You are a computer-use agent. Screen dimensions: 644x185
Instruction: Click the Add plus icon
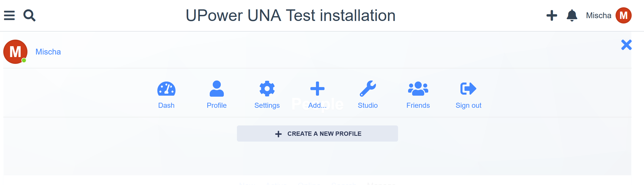click(x=317, y=89)
